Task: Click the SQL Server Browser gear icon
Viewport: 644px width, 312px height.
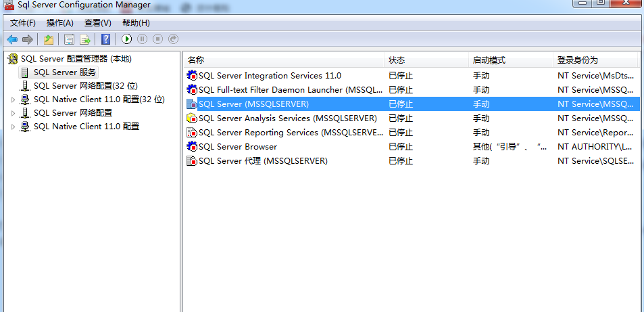Action: pos(192,147)
